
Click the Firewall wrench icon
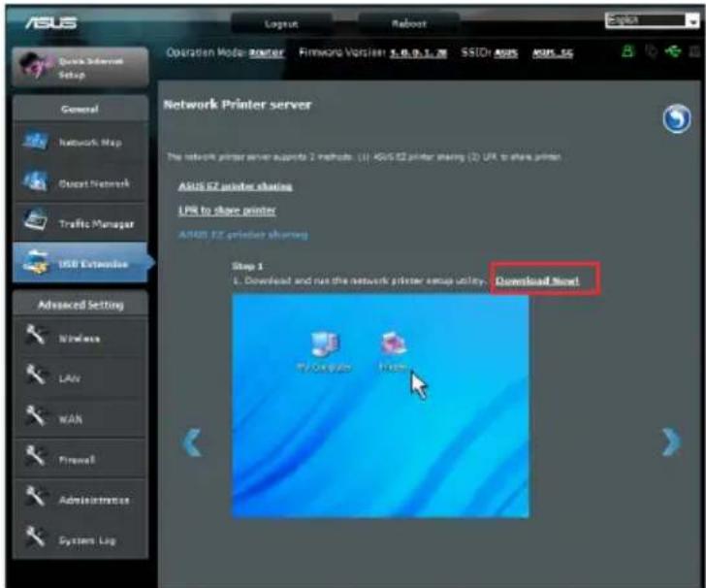tap(35, 455)
